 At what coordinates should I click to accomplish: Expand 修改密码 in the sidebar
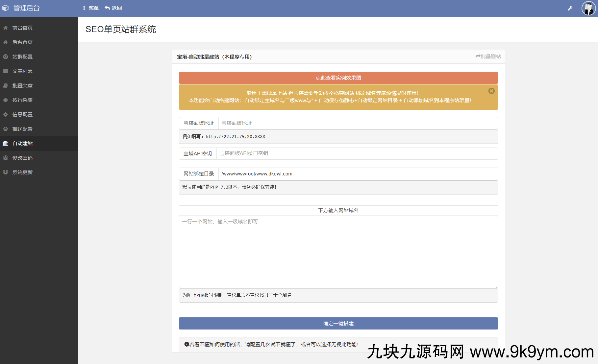point(22,158)
